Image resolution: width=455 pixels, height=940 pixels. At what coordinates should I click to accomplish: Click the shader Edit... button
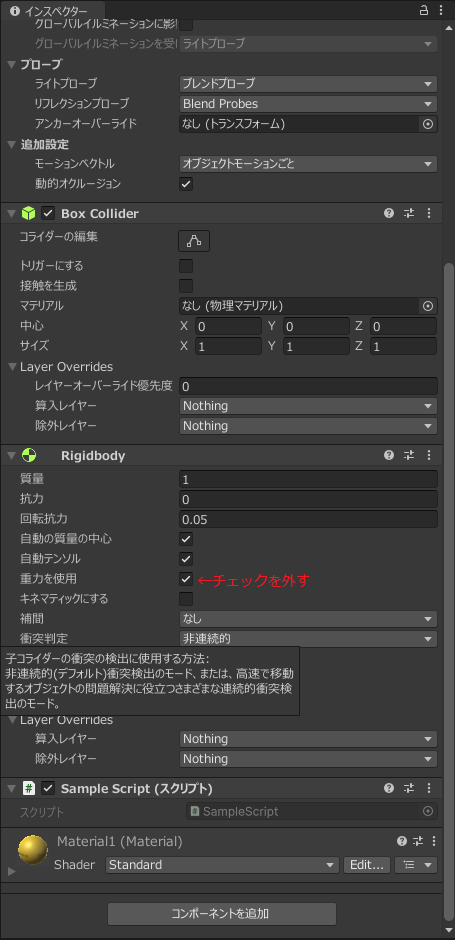coord(367,865)
